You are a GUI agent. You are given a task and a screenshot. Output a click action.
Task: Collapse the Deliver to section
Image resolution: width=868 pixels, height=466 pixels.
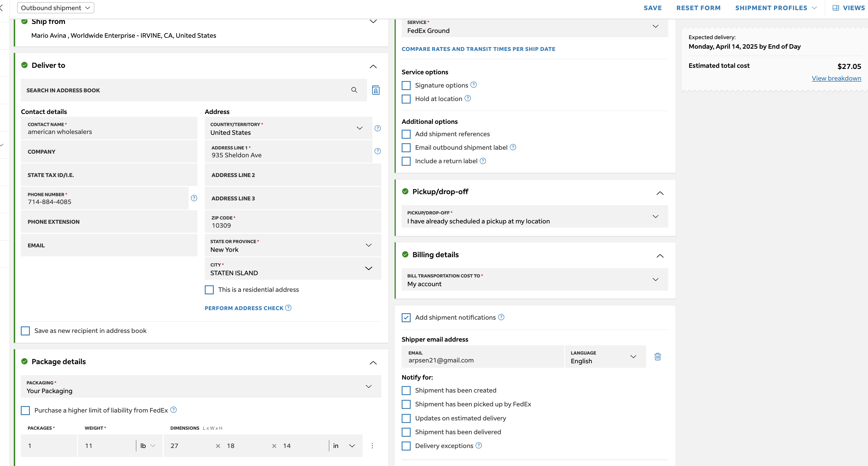click(373, 66)
